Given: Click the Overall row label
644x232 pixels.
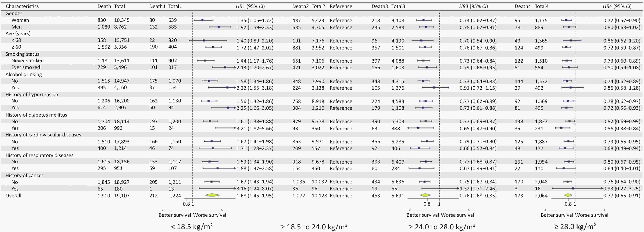Looking at the screenshot, I should pos(13,196).
